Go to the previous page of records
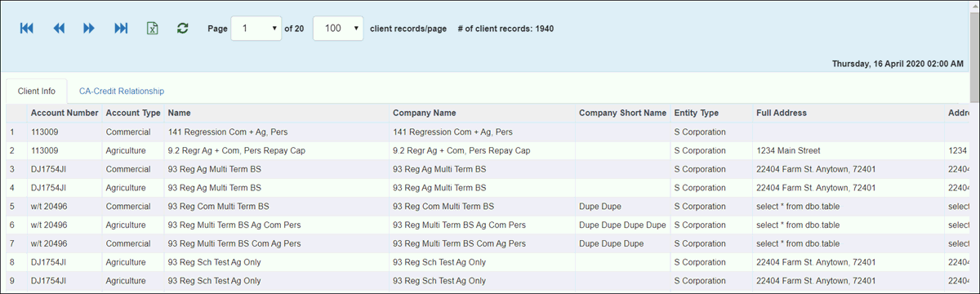Screen dimensions: 980x294 [x=59, y=29]
